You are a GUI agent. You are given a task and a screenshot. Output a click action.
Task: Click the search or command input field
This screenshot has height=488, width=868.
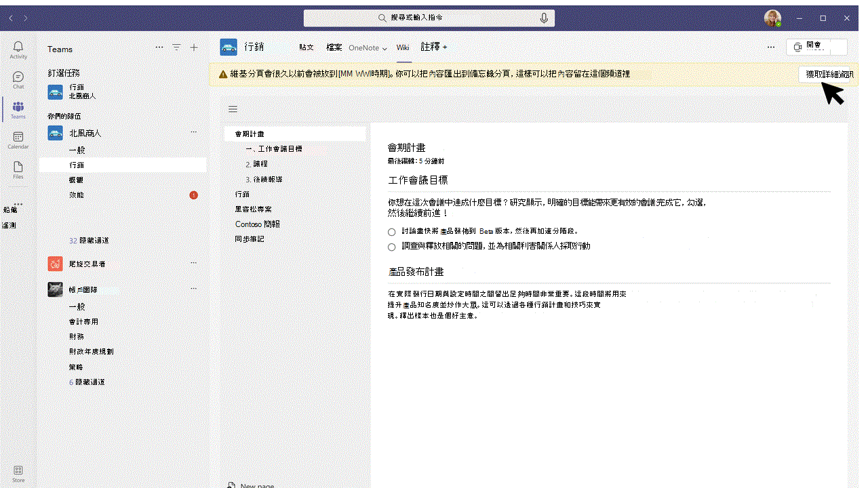[x=429, y=18]
